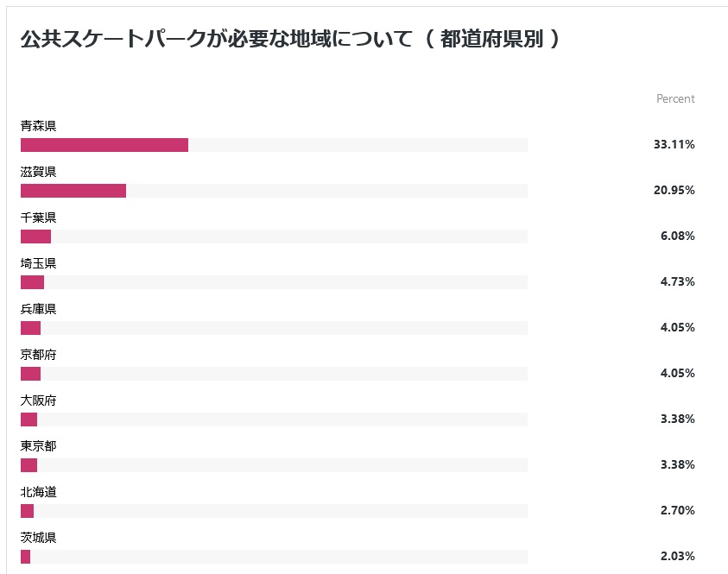This screenshot has width=728, height=574.
Task: Click the Percent column header
Action: point(675,99)
